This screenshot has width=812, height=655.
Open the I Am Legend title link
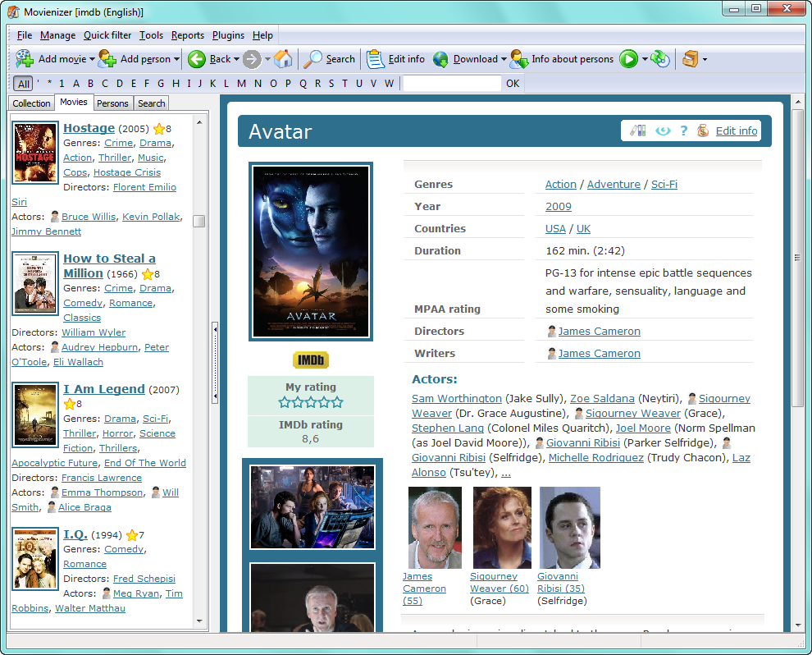(104, 388)
